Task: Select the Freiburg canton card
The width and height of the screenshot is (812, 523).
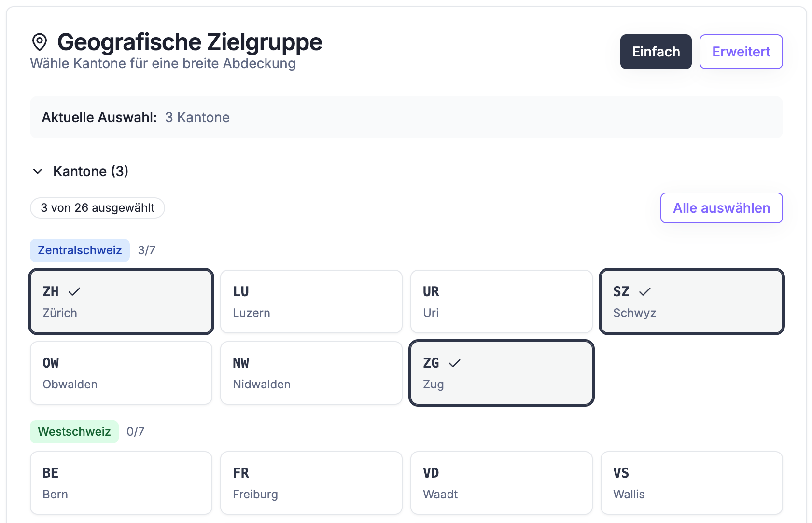Action: point(311,483)
